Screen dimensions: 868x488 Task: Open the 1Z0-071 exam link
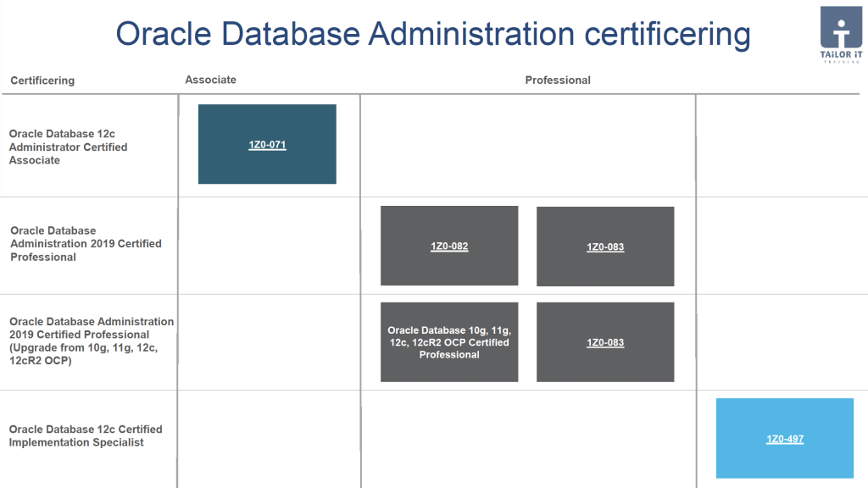coord(267,144)
